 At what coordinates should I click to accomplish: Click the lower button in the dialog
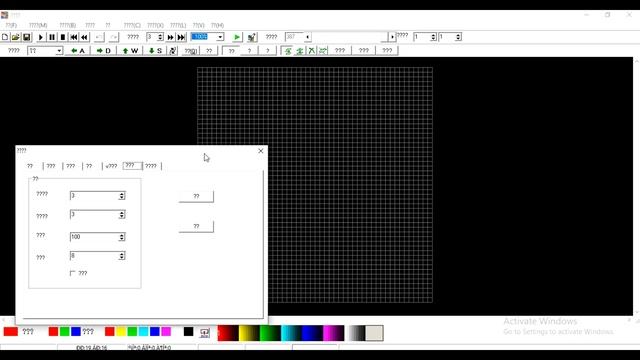(x=196, y=226)
